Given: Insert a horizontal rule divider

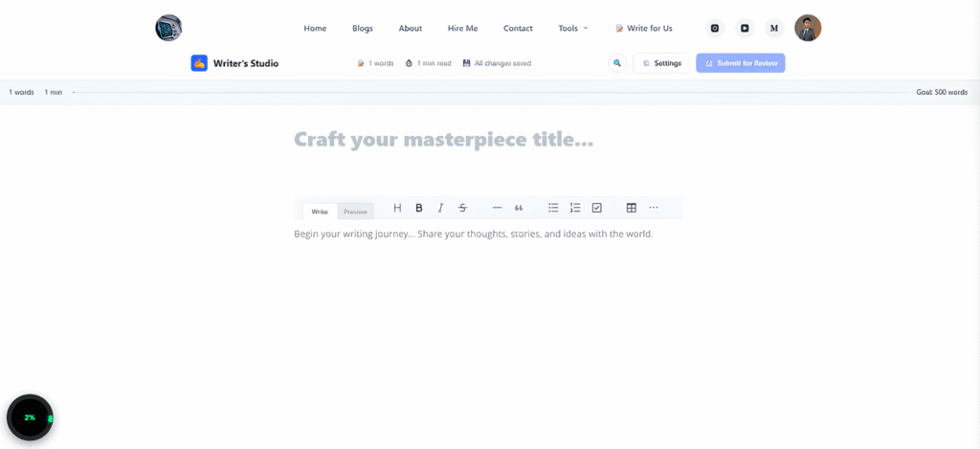Looking at the screenshot, I should point(497,208).
